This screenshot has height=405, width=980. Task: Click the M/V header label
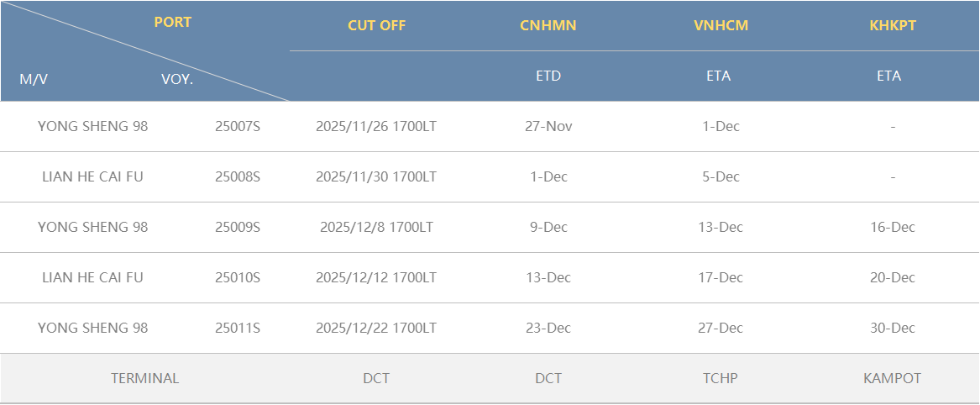(34, 80)
